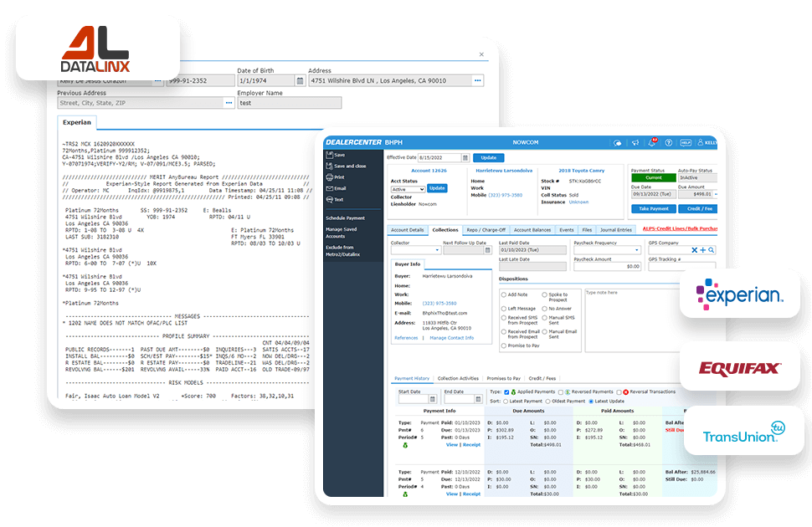Select the Add Note disposition
The height and width of the screenshot is (527, 812).
pos(503,294)
